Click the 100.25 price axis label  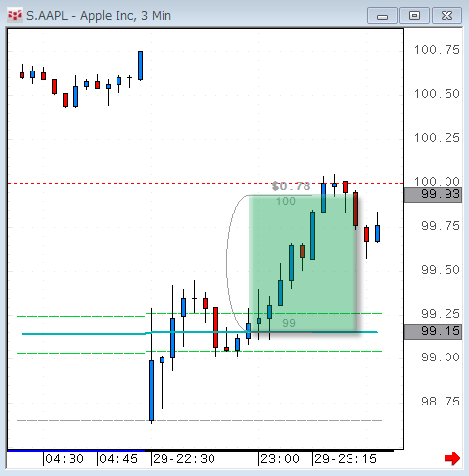coord(437,138)
